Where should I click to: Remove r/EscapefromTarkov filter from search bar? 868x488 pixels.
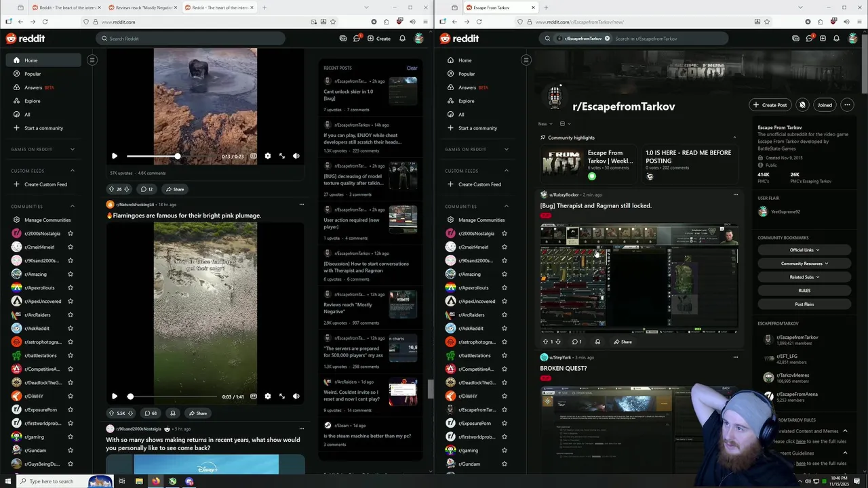pos(607,39)
